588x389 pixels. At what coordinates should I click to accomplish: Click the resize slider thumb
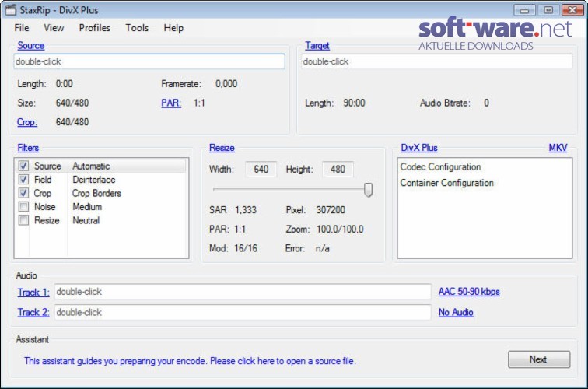pos(368,190)
